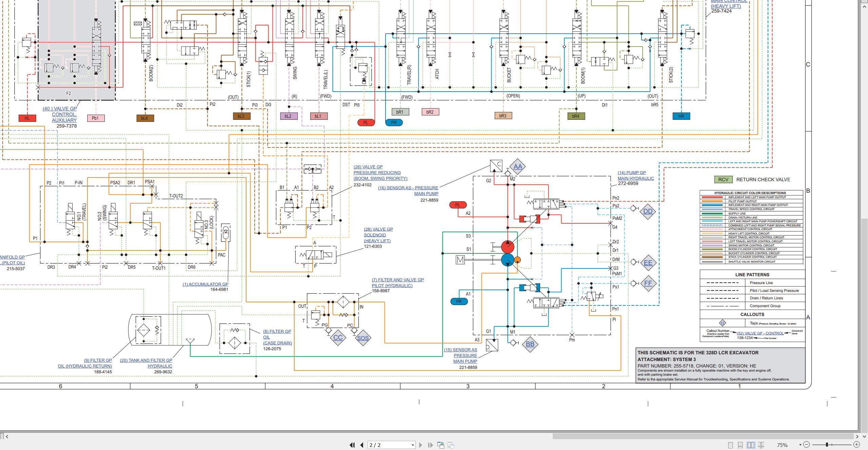Click the red PL tag below Pi5
Viewport: 868px width, 450px height.
(366, 123)
